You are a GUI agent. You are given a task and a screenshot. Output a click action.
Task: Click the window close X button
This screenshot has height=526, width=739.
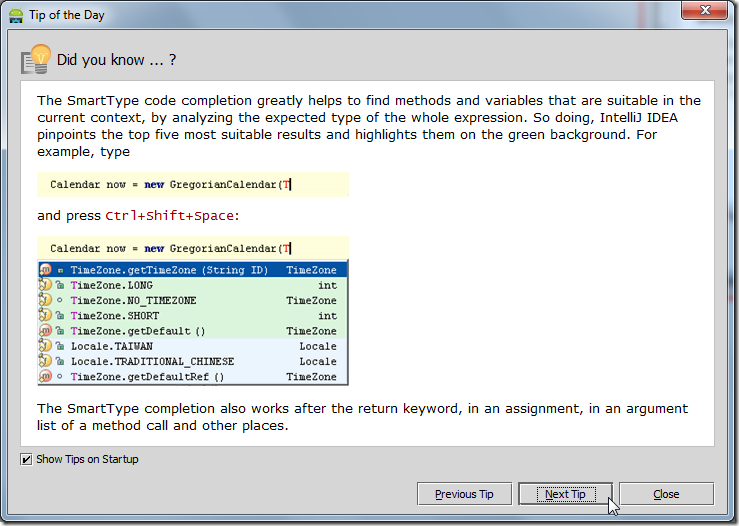tap(704, 10)
